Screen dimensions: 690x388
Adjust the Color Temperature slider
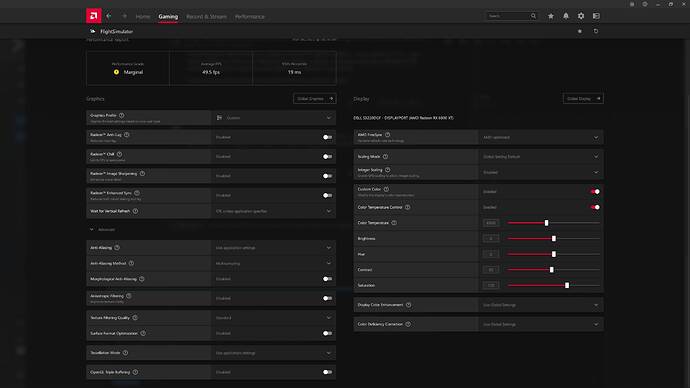[554, 223]
